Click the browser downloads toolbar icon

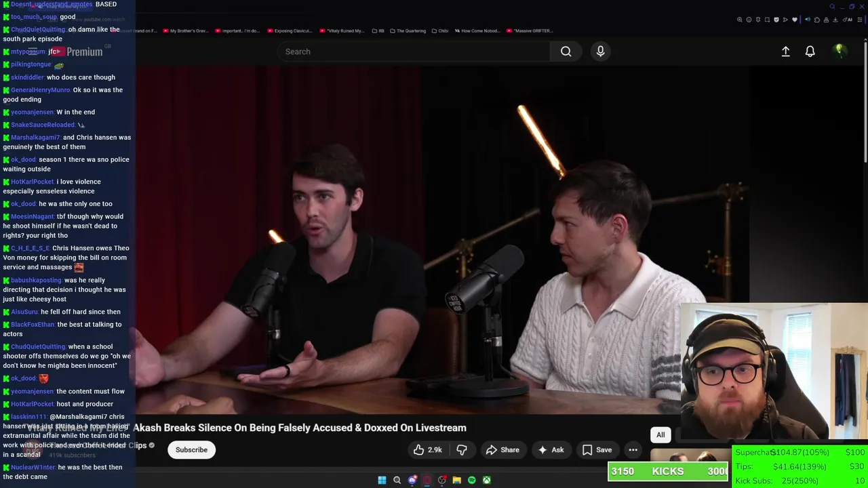tap(835, 20)
